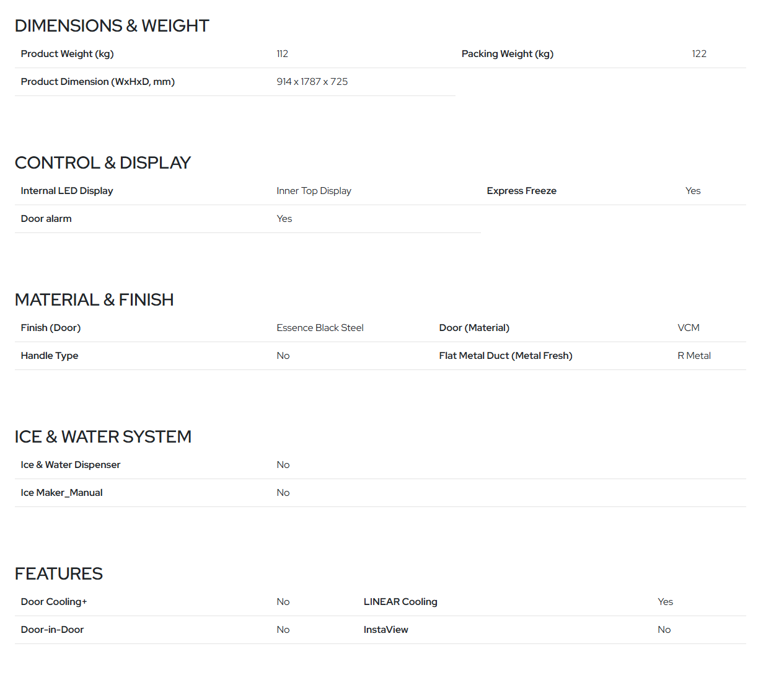
Task: Click the Product Weight (kg) label
Action: [67, 54]
